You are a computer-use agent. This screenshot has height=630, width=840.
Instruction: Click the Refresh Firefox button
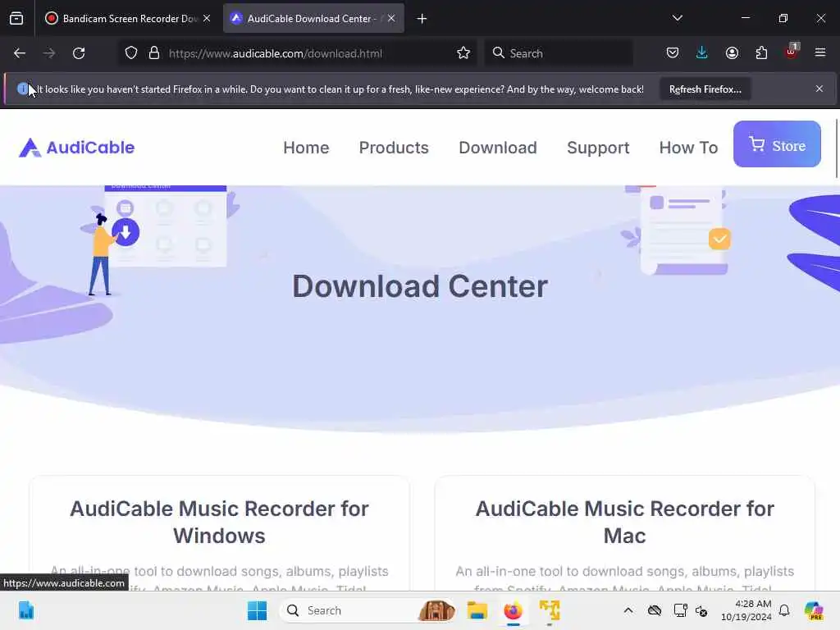705,89
